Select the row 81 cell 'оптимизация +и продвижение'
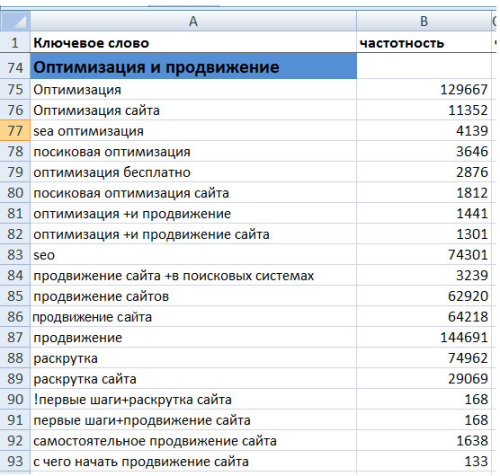 pos(193,213)
